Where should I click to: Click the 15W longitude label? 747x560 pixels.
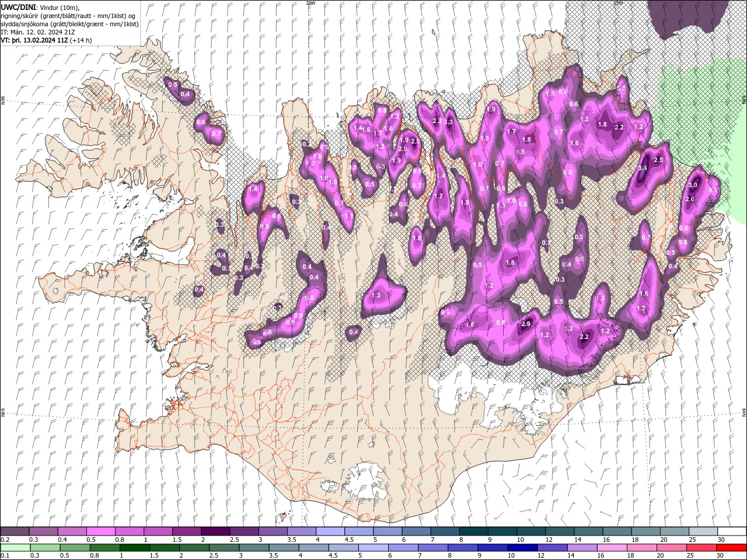pos(618,3)
